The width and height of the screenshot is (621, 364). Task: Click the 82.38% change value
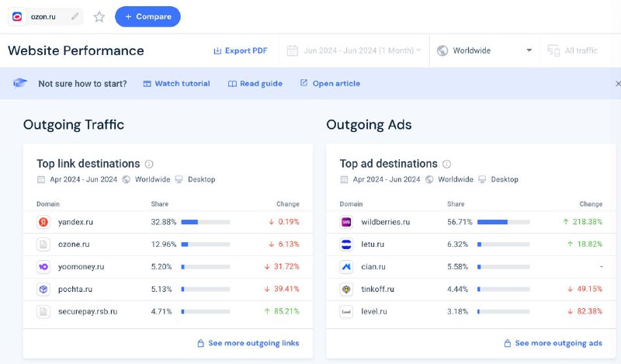(590, 311)
